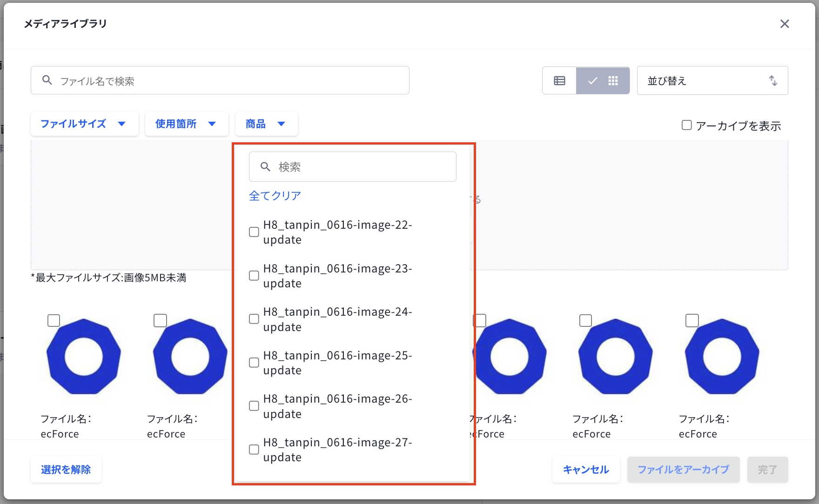Click 全てクリア link
Screen dimensions: 819x504
click(275, 196)
